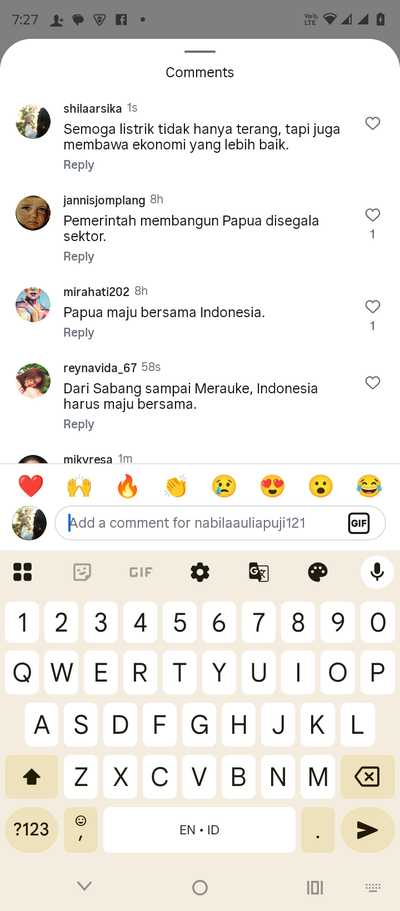Insert the fire emoji reaction
The width and height of the screenshot is (400, 911).
(127, 486)
